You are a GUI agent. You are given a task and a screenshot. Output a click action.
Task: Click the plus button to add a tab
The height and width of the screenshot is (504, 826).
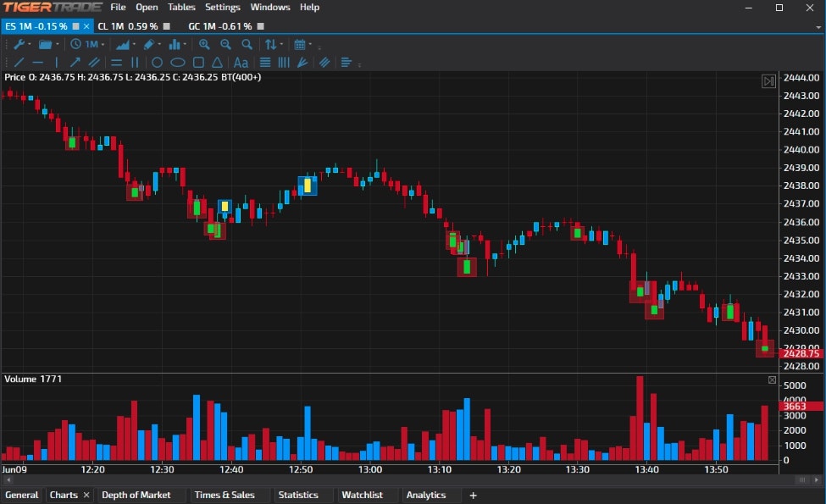(x=473, y=495)
